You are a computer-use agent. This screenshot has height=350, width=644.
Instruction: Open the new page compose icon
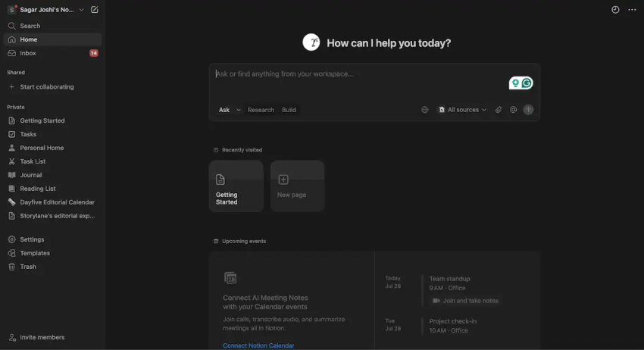95,9
